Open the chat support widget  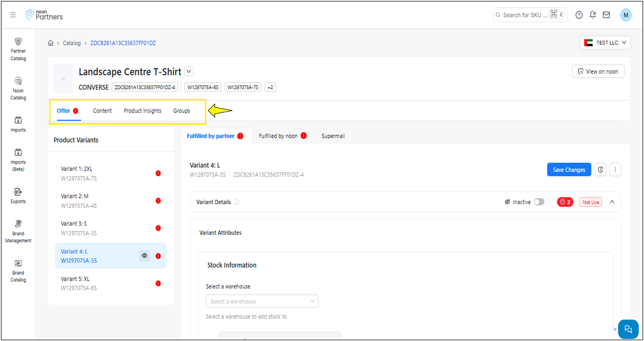tap(628, 329)
